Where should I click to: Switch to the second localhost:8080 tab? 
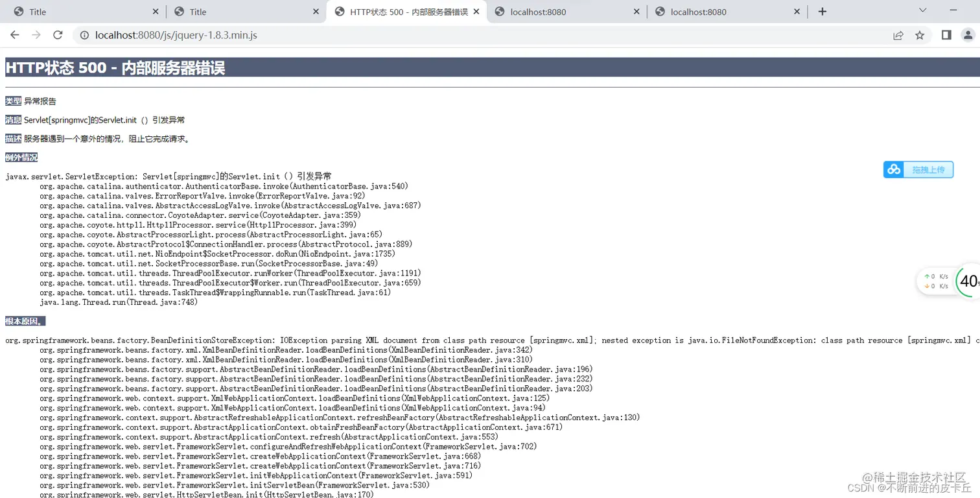coord(727,12)
